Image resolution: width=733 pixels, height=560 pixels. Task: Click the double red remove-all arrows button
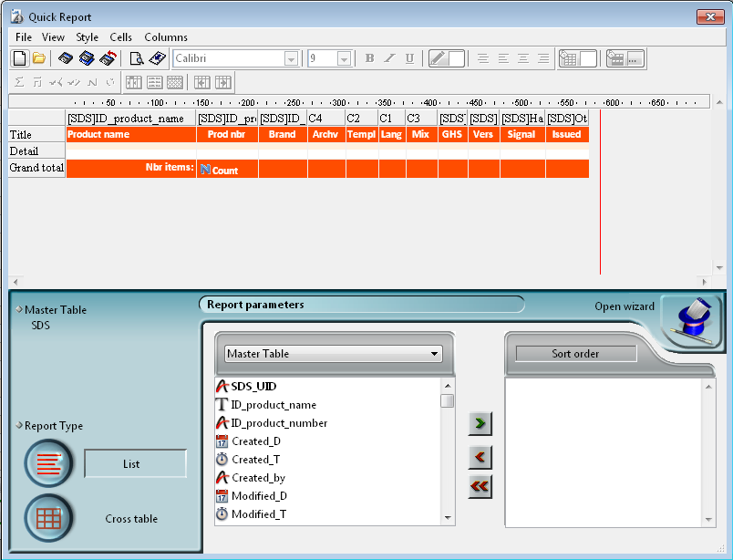click(480, 486)
